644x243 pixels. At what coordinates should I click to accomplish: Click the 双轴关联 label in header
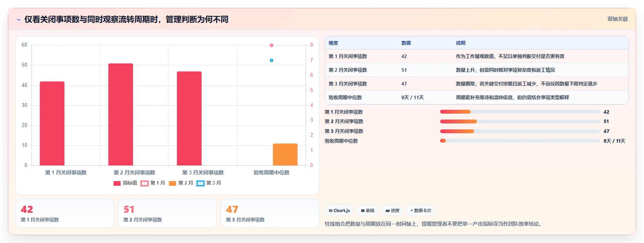tap(618, 19)
